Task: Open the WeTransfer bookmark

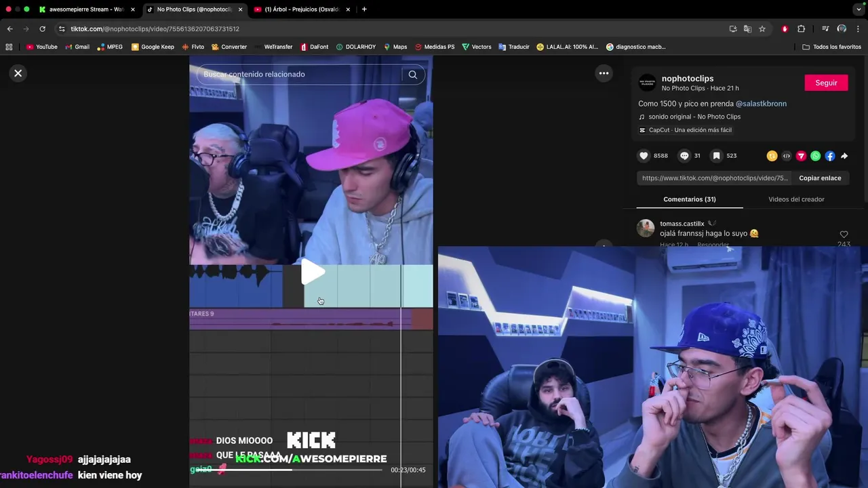Action: point(273,47)
